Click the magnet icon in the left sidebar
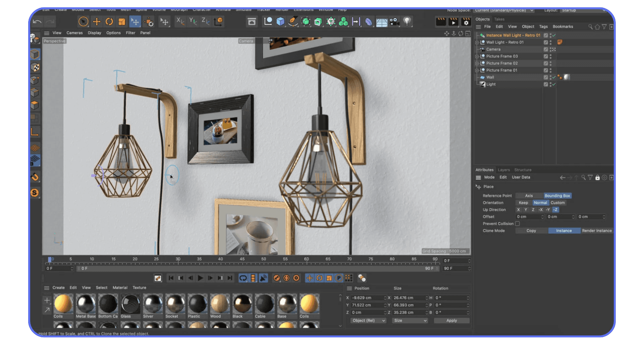The width and height of the screenshot is (644, 345). (35, 177)
